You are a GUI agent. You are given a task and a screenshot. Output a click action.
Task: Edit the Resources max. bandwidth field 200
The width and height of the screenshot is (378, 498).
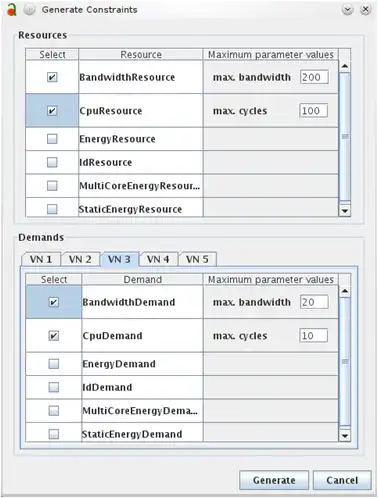coord(314,77)
